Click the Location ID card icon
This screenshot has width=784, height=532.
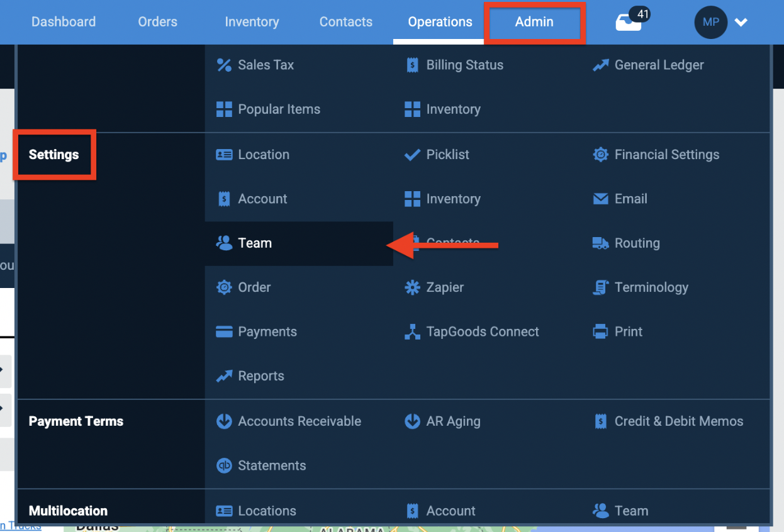click(224, 155)
